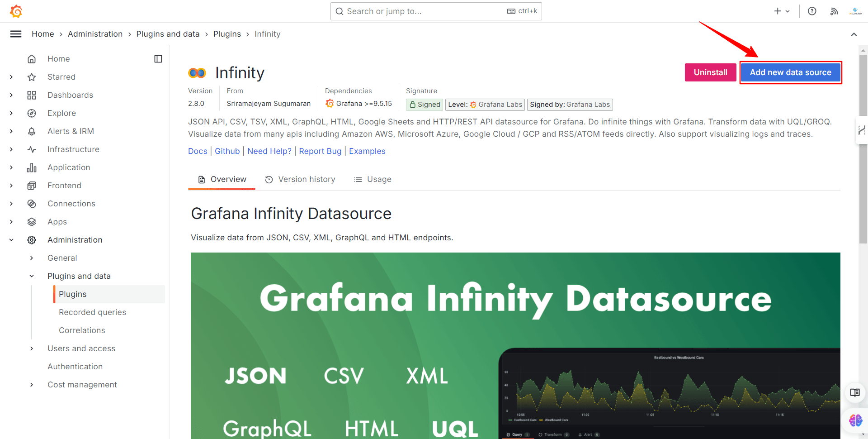Click the brain assistant icon bottom right
The height and width of the screenshot is (439, 868).
(x=855, y=420)
